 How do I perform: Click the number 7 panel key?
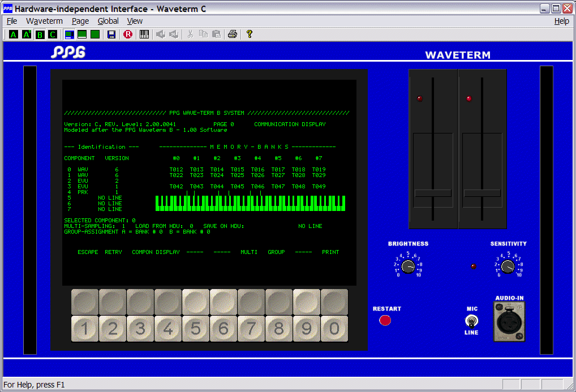pyautogui.click(x=251, y=329)
